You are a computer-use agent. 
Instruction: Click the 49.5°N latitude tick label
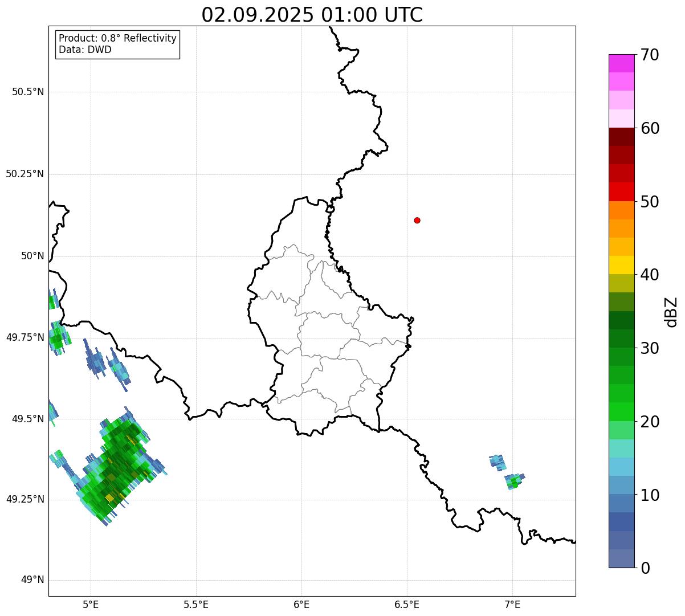click(28, 419)
